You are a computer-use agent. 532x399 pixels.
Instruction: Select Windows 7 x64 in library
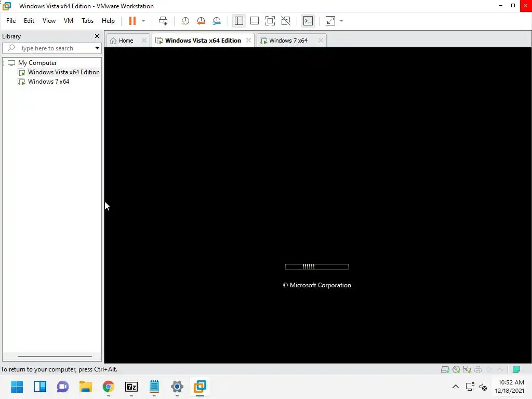pos(48,82)
